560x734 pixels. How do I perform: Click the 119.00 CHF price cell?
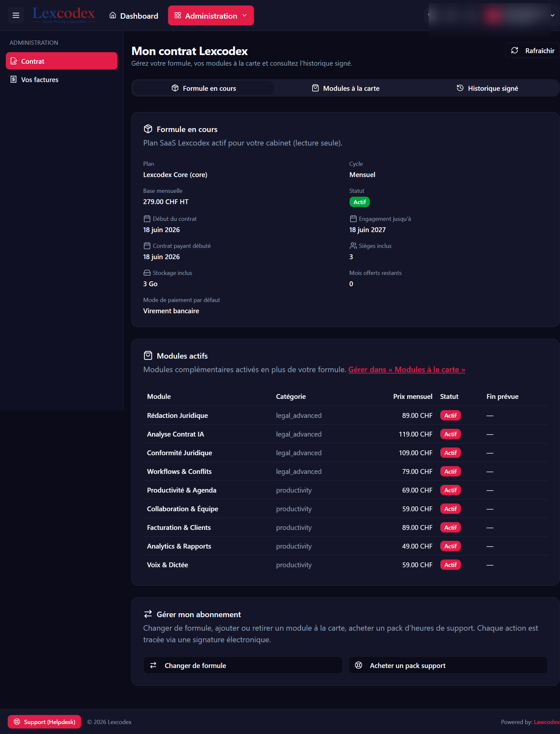[415, 434]
